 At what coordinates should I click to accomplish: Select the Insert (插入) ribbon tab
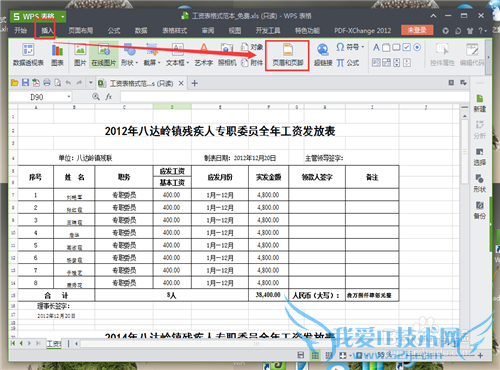[x=47, y=31]
